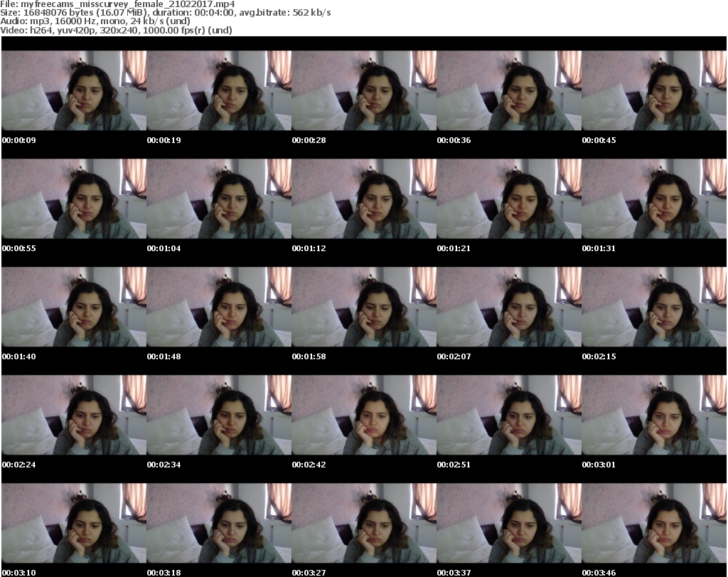Select the thumbnail frame at 00:03:27
The image size is (728, 577).
364,524
